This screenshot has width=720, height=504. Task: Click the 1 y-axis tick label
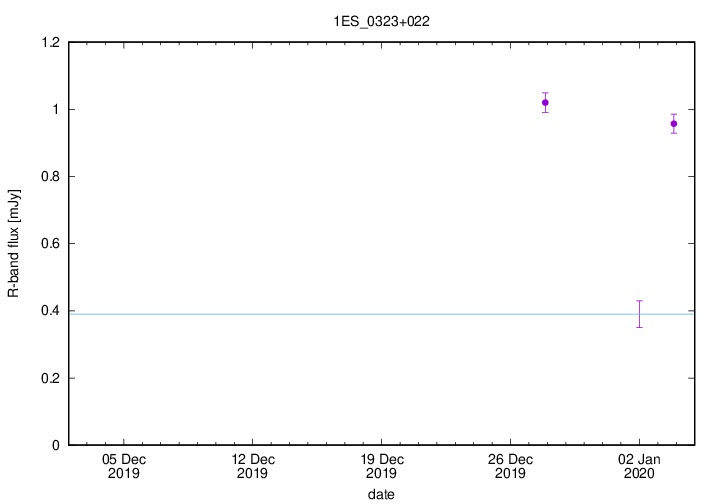[56, 109]
